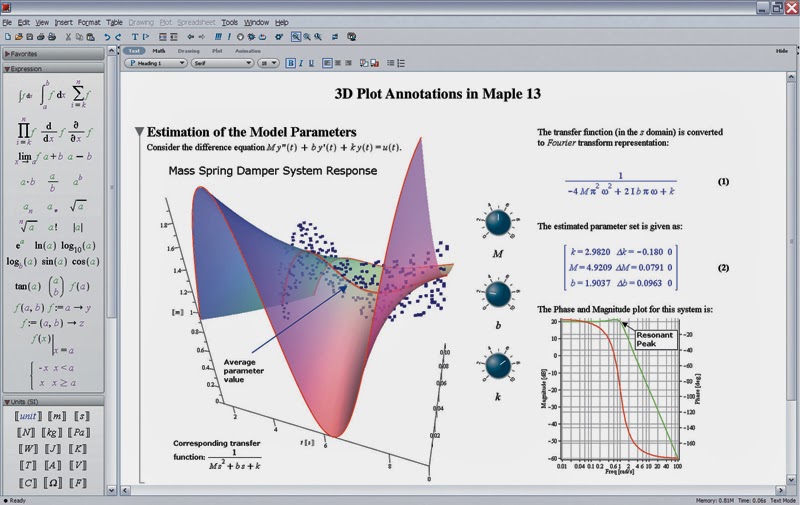Align text to the right
The height and width of the screenshot is (505, 800).
348,63
